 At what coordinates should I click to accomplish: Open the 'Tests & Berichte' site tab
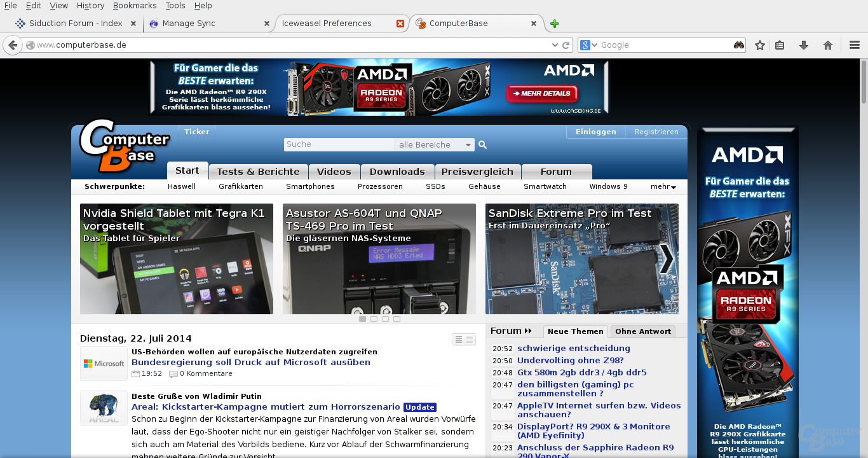(x=258, y=172)
